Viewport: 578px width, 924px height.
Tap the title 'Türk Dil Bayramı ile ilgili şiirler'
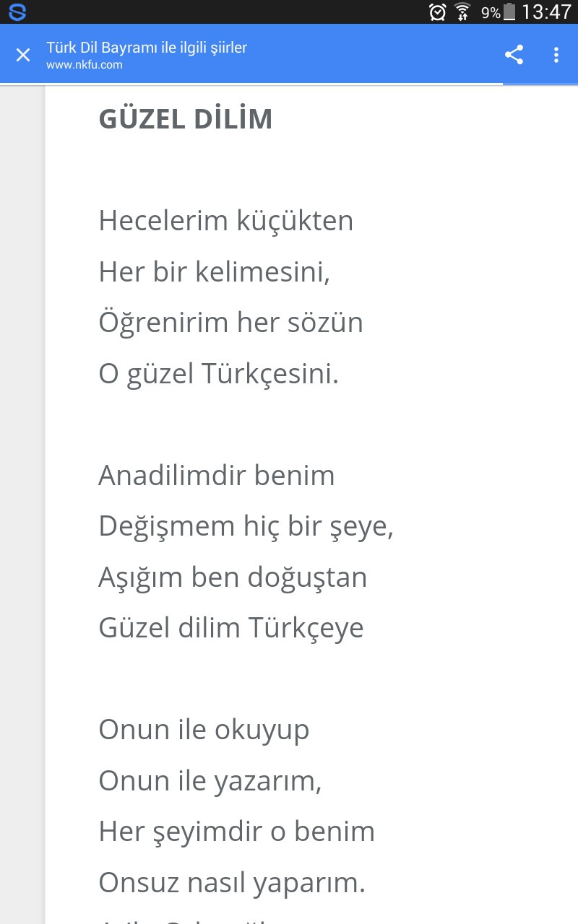point(147,47)
